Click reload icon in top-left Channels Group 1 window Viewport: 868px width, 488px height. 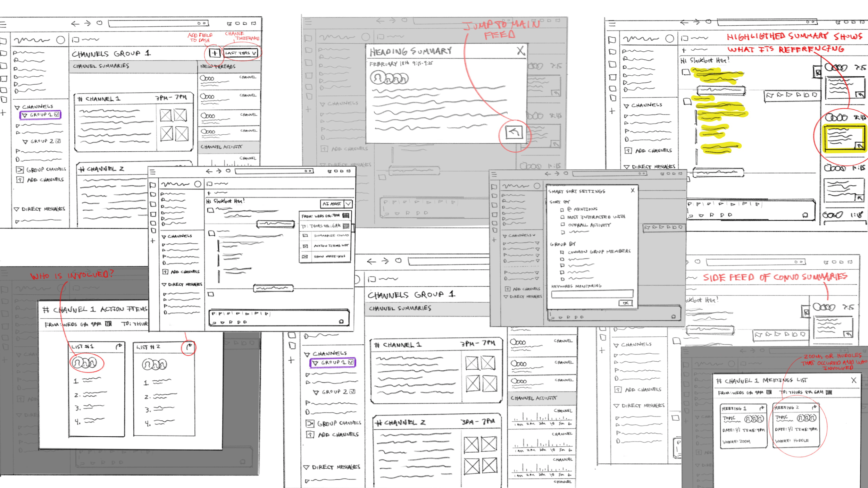(100, 23)
